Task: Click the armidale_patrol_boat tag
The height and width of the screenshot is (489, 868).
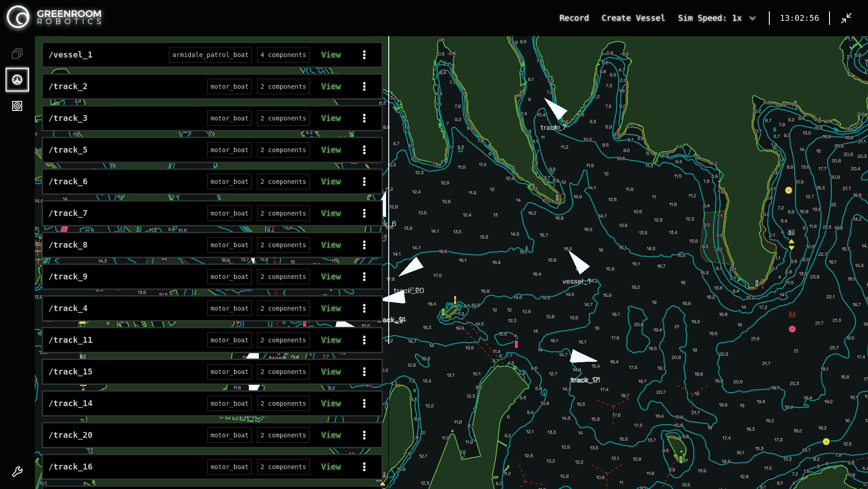Action: pyautogui.click(x=210, y=55)
